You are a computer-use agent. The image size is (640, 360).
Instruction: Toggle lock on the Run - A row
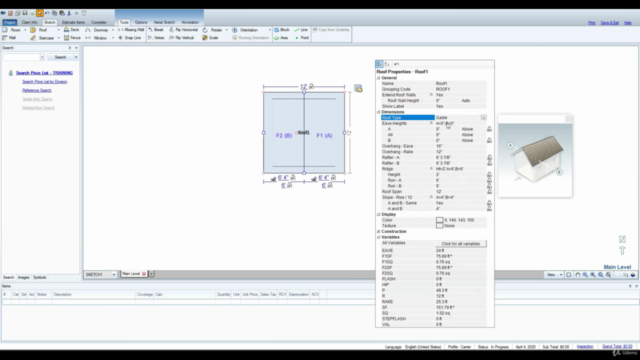pos(489,180)
